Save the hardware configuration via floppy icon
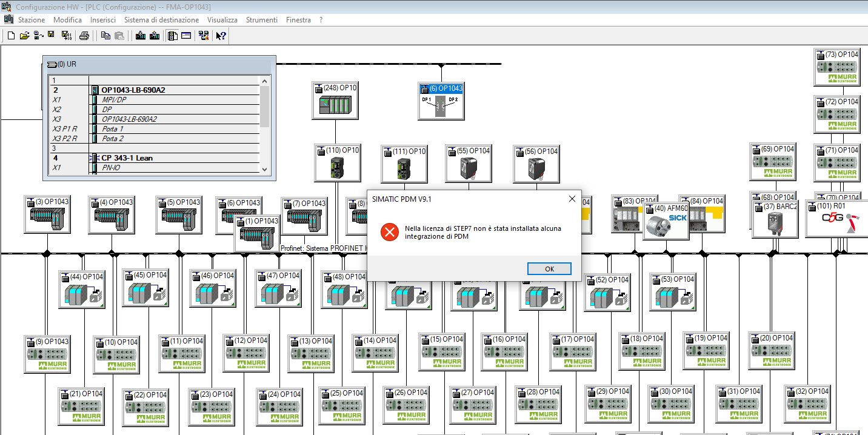Viewport: 868px width, 435px height. click(52, 36)
